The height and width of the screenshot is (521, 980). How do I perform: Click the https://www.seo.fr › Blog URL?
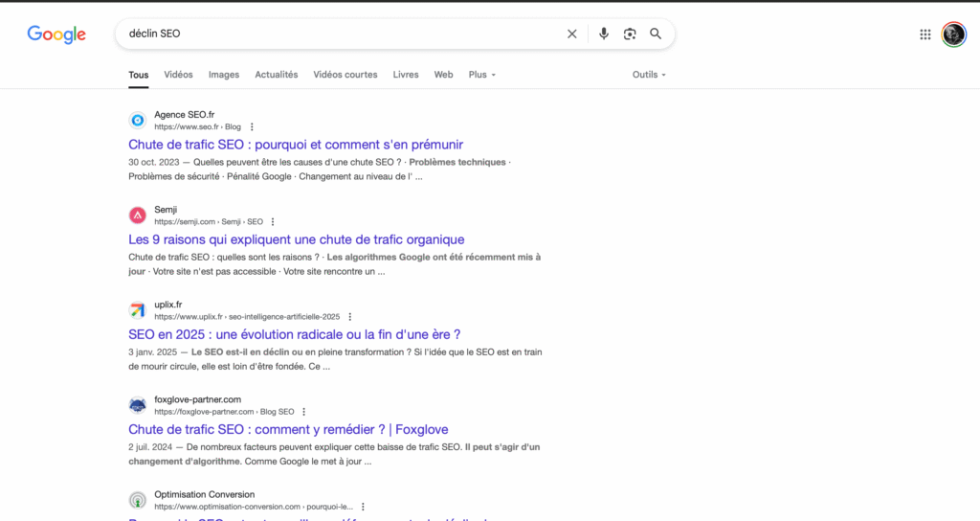click(x=197, y=127)
